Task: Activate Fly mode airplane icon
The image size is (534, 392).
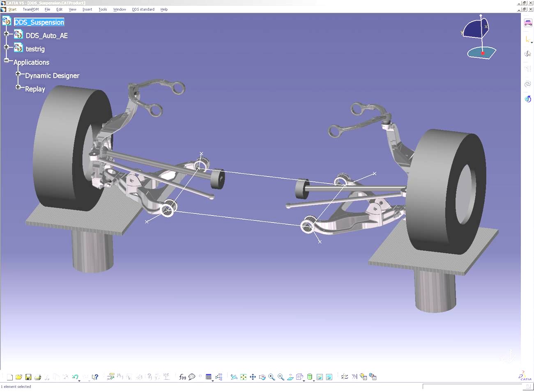Action: tap(234, 377)
